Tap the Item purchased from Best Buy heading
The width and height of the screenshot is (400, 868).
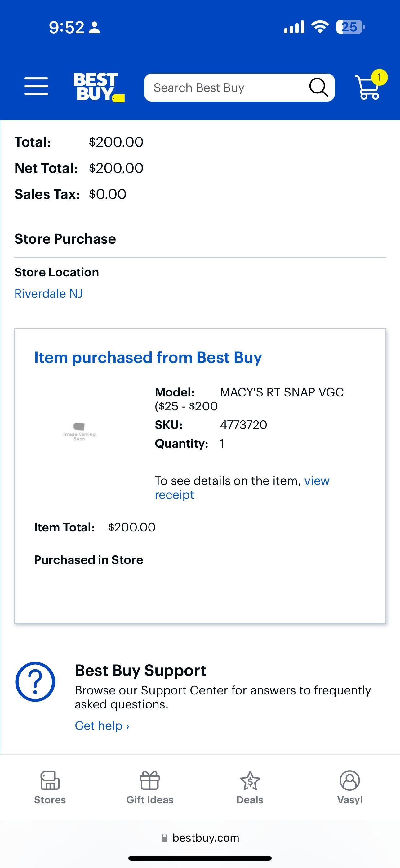click(148, 358)
